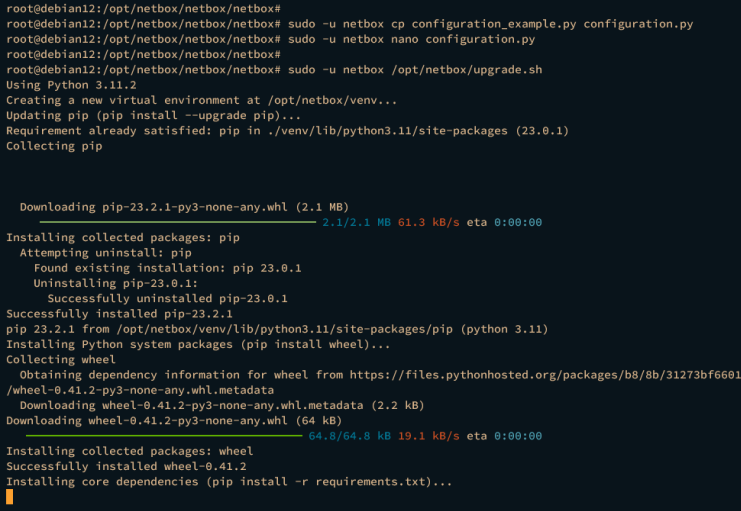Click the orange terminal cursor block
Viewport: 741px width, 511px height.
pos(10,496)
